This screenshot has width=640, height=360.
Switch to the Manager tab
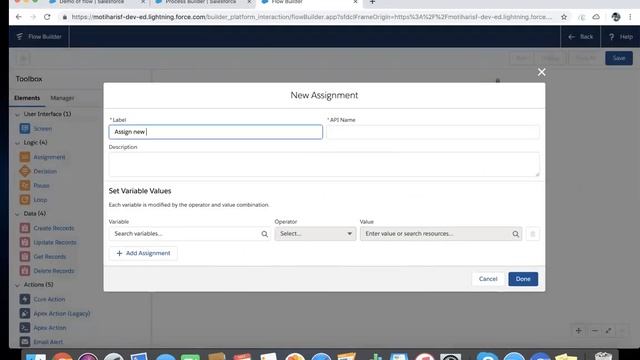coord(62,98)
